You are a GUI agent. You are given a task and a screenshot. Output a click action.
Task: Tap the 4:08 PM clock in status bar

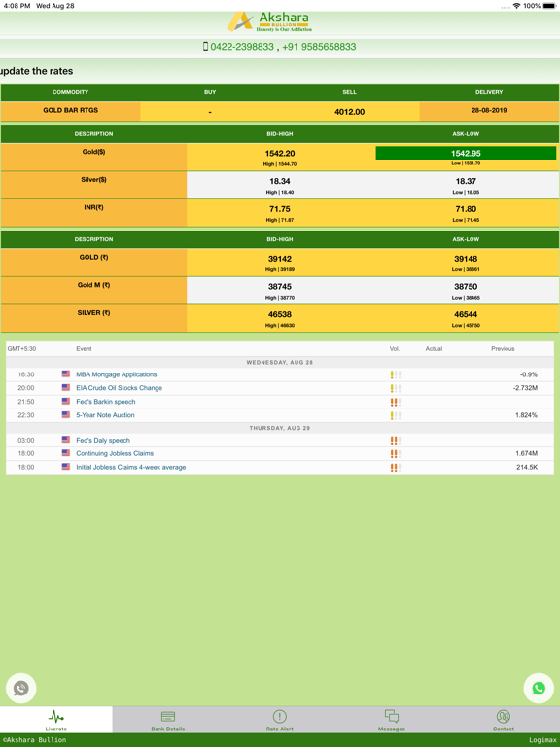17,6
